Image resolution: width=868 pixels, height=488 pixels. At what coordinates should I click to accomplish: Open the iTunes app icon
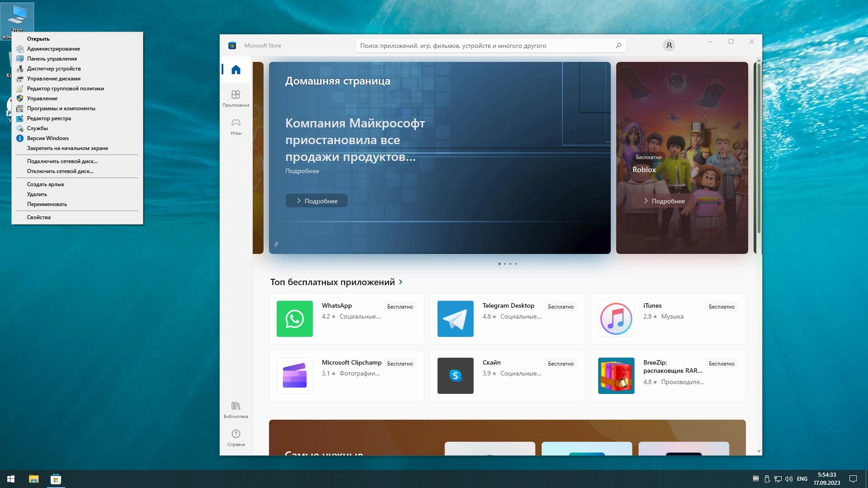click(x=616, y=319)
